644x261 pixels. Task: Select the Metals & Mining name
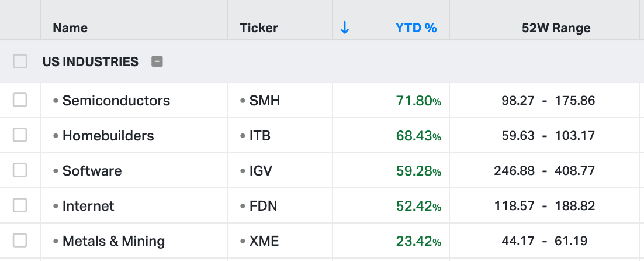[x=113, y=241]
